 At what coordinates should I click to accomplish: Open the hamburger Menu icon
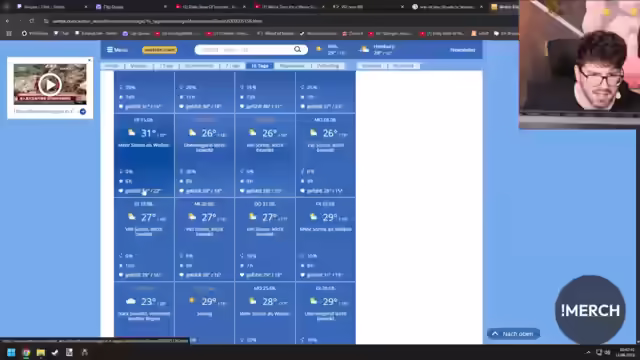(x=110, y=50)
